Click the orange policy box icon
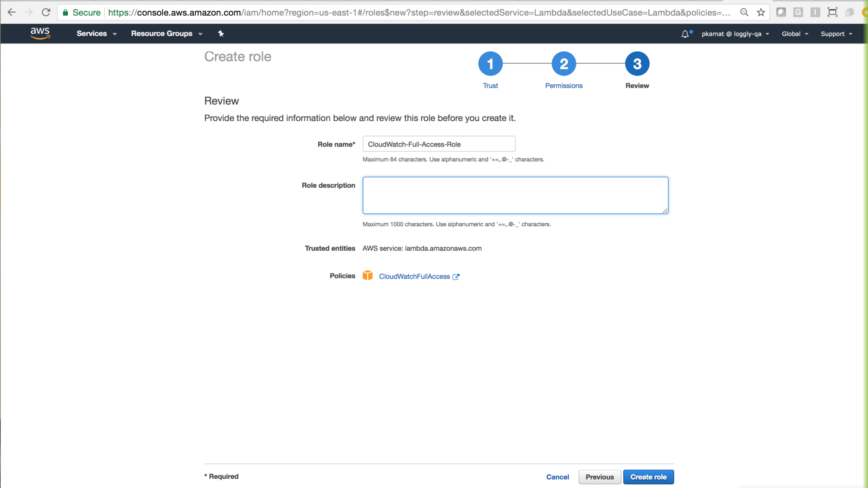868x488 pixels. pos(367,276)
